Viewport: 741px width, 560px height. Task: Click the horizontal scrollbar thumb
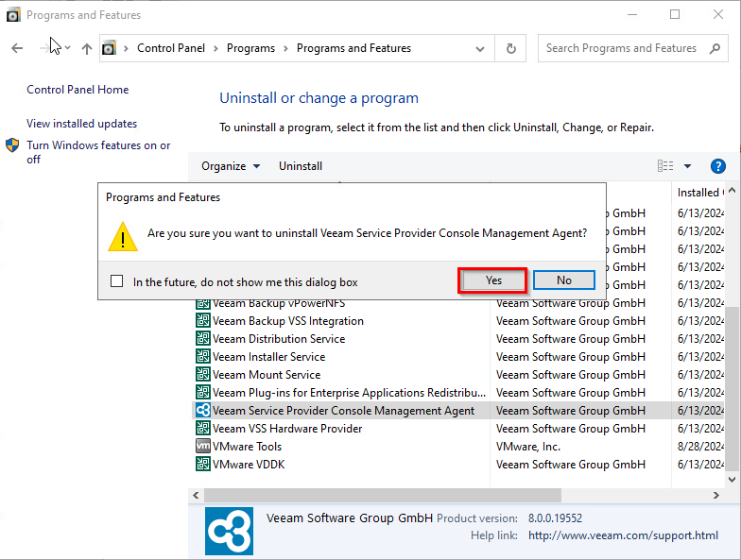[383, 495]
